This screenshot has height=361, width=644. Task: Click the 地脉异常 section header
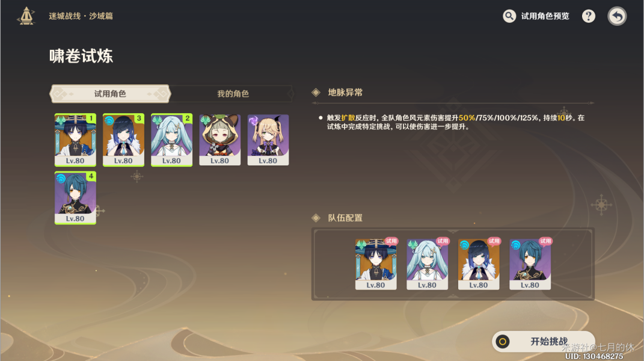click(345, 93)
